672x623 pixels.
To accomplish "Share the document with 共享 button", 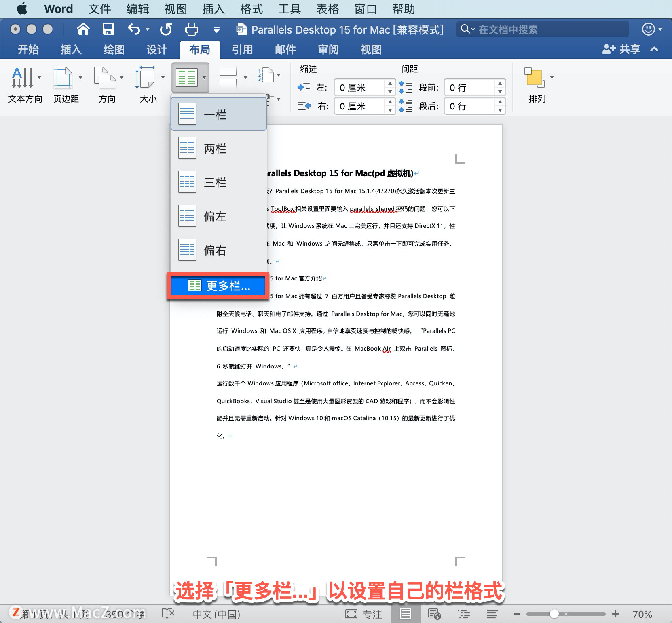I will point(621,49).
